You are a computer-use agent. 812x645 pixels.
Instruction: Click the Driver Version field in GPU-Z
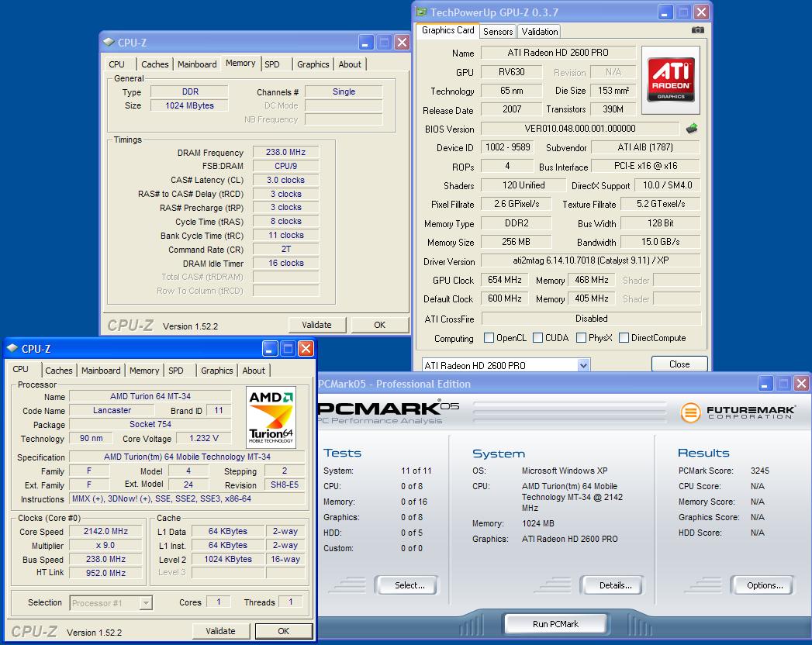590,261
